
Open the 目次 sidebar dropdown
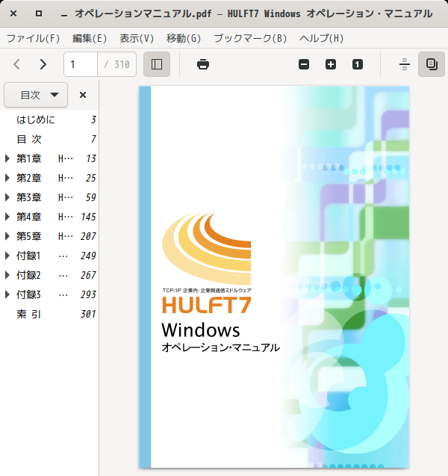point(36,95)
